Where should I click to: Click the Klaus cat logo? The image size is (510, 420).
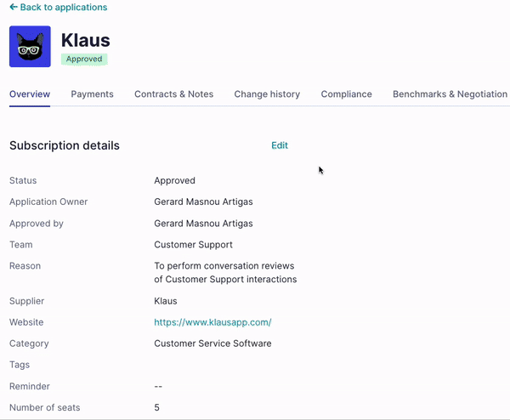[x=30, y=47]
